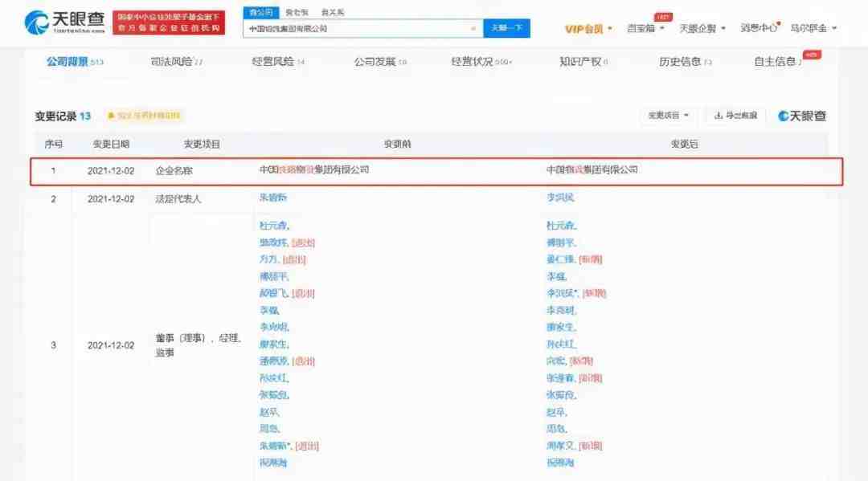Open the 变更项目 filter dropdown

[x=668, y=116]
